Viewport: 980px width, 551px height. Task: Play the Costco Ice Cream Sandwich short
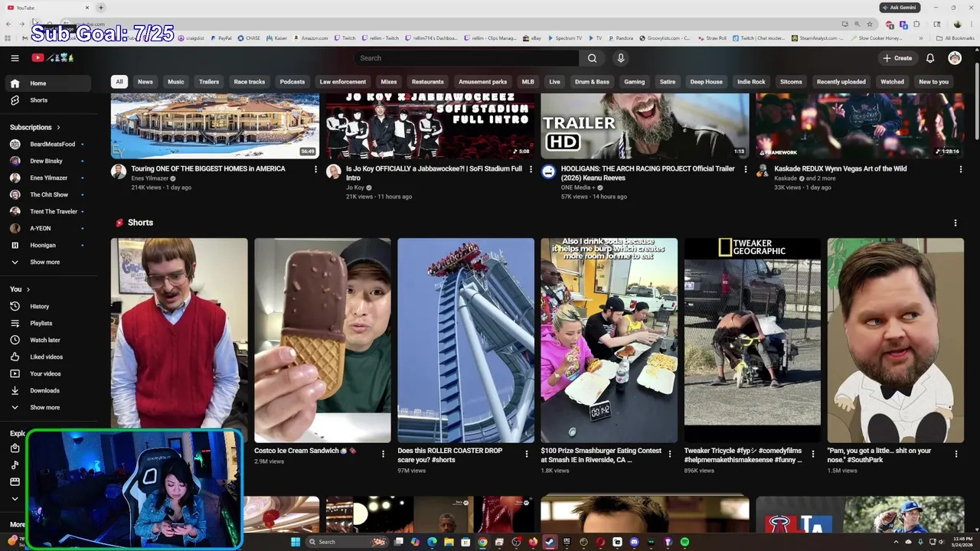322,340
